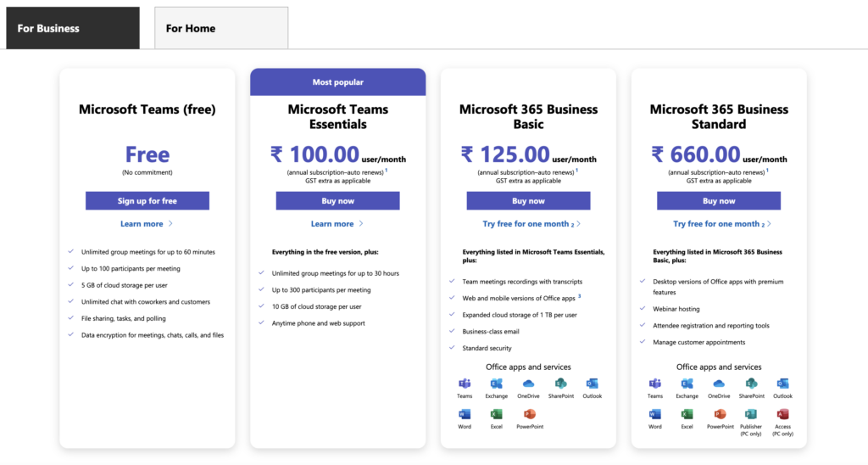Click 'Business-class email' feature

(491, 332)
